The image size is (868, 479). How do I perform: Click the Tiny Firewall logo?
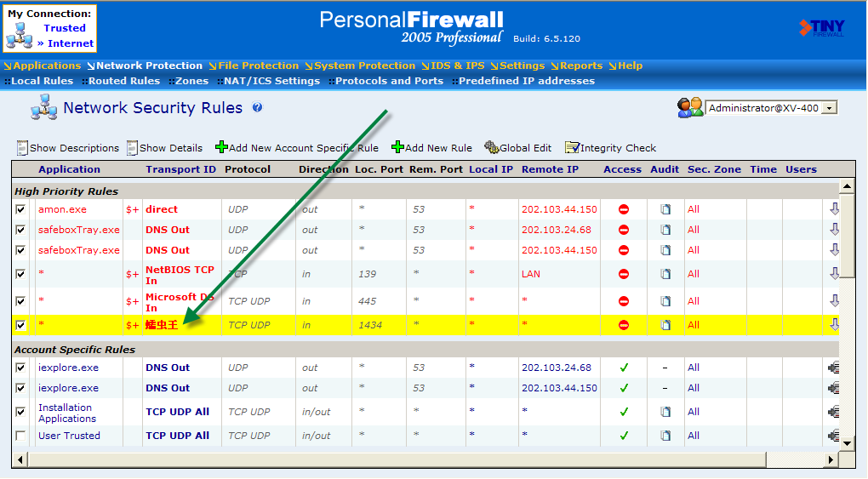coord(821,28)
